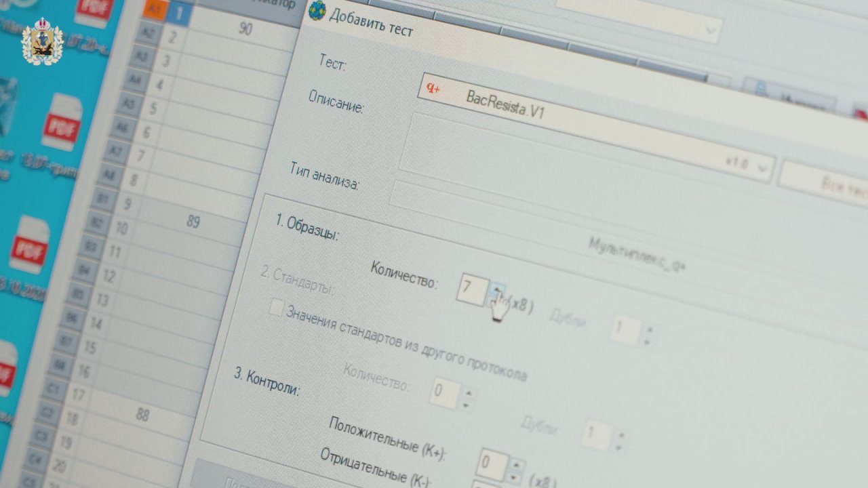Decrease Стандарты Дубли with the down arrow
Image resolution: width=868 pixels, height=488 pixels.
(x=618, y=447)
